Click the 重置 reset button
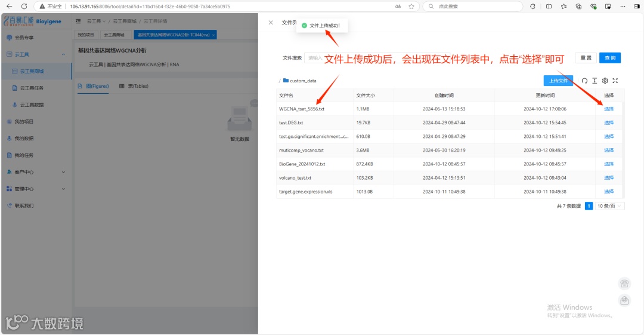Viewport: 644px width, 335px height. point(586,58)
